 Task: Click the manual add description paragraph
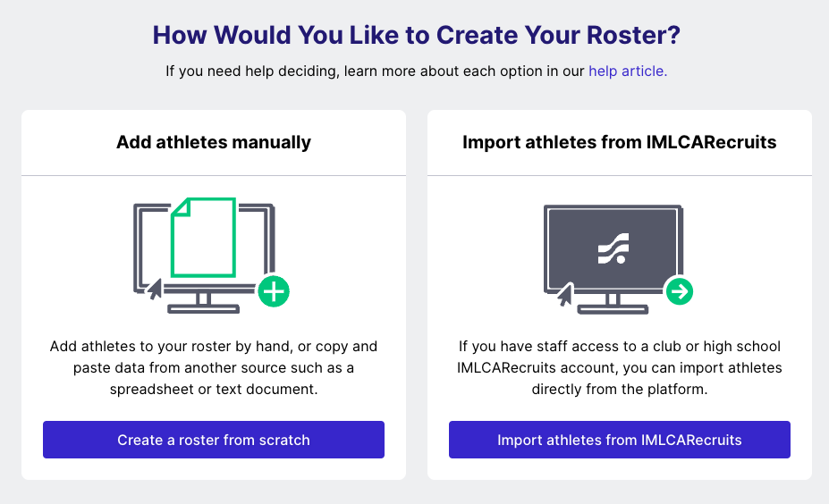tap(214, 367)
